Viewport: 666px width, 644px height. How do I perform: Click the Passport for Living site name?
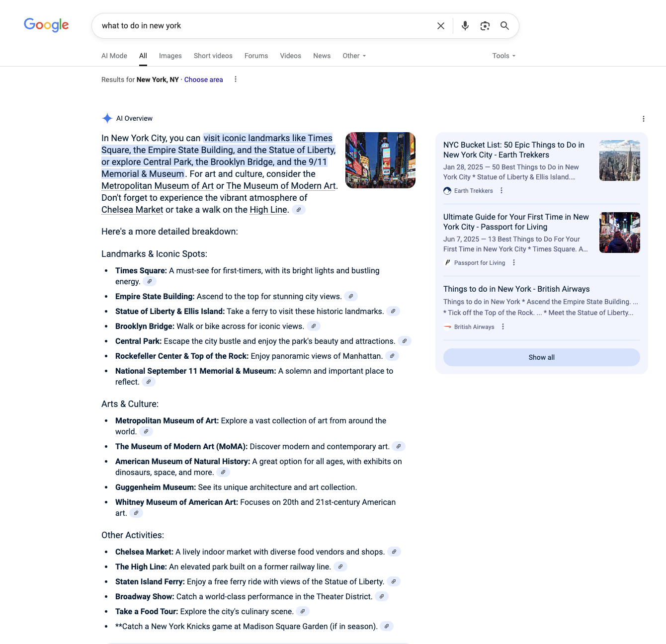[x=480, y=263]
